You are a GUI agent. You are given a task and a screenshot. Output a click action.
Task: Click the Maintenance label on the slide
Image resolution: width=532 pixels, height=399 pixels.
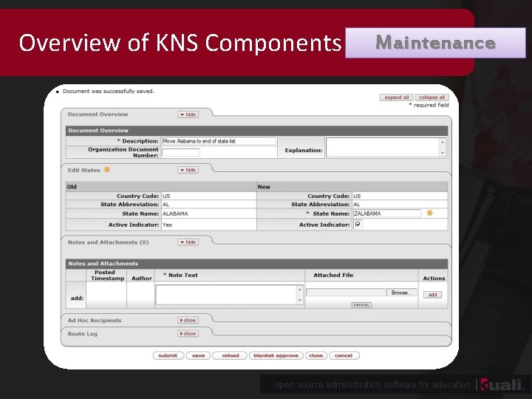pyautogui.click(x=436, y=43)
